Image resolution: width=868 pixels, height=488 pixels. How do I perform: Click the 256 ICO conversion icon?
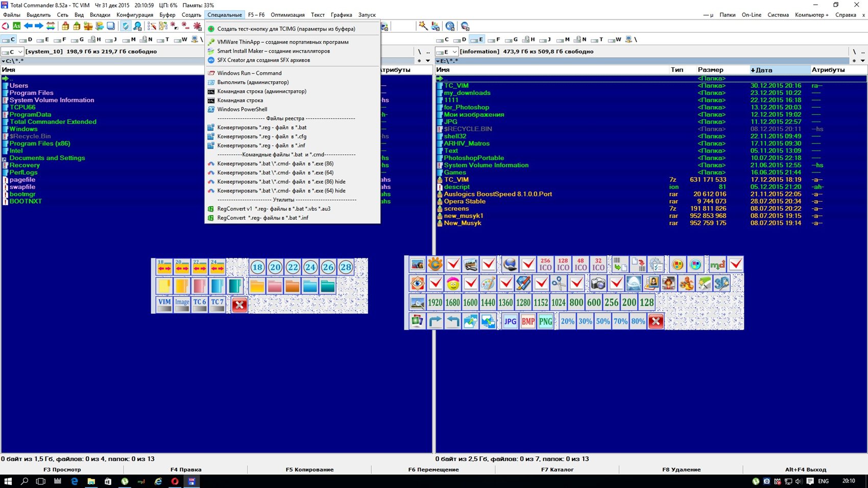[545, 264]
